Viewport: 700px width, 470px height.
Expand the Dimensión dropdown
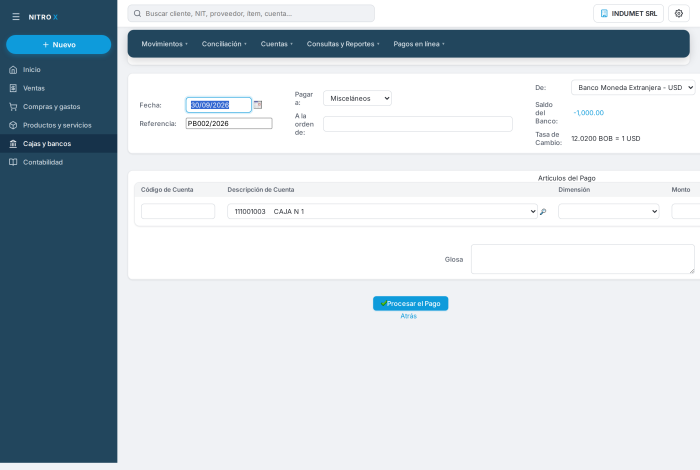point(608,212)
